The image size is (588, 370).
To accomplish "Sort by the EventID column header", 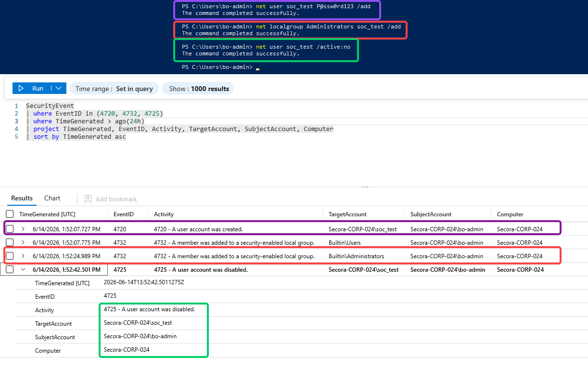I will (x=124, y=214).
